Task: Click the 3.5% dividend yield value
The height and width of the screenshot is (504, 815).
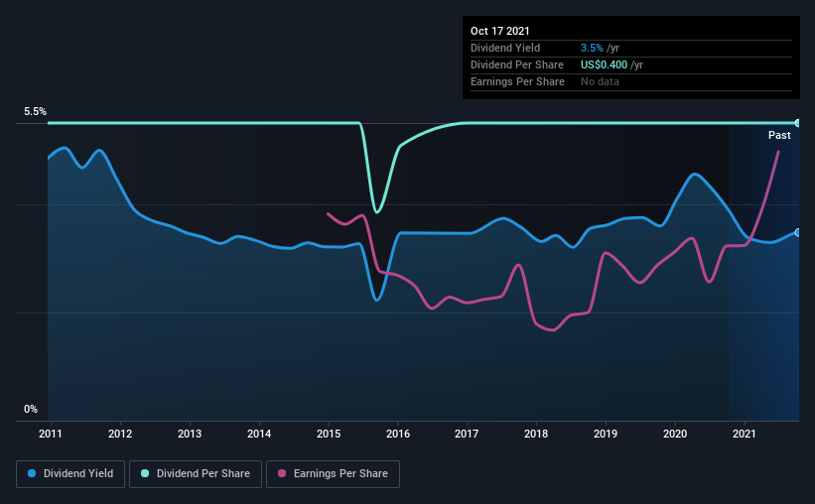Action: click(592, 48)
